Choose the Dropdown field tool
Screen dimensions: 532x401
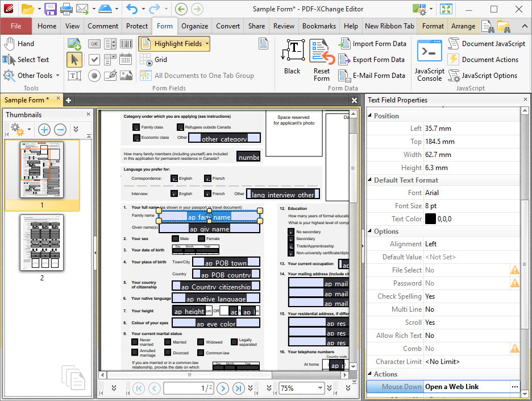click(x=110, y=60)
